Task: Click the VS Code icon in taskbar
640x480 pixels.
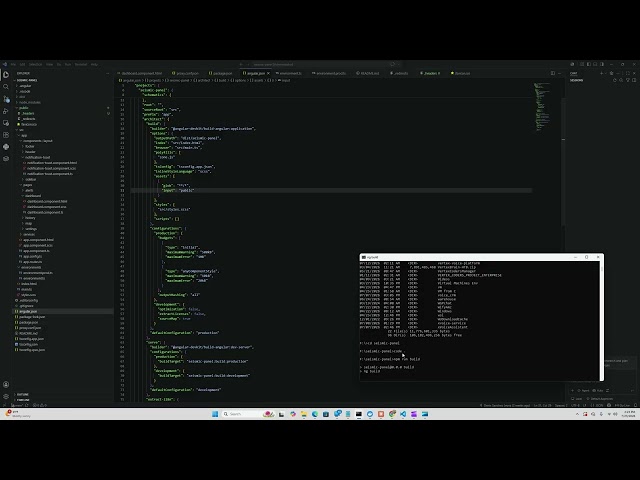Action: click(403, 414)
